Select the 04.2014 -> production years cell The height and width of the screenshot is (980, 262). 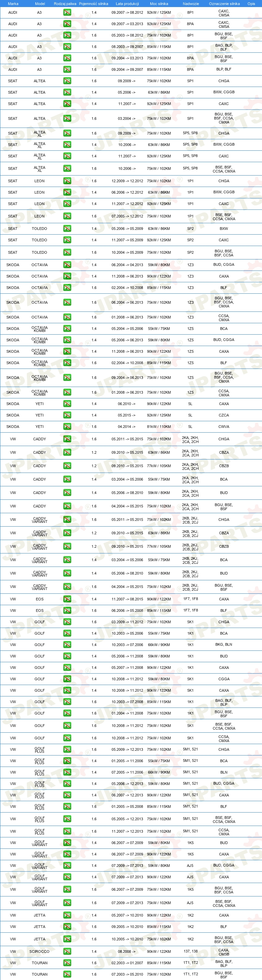point(126,427)
